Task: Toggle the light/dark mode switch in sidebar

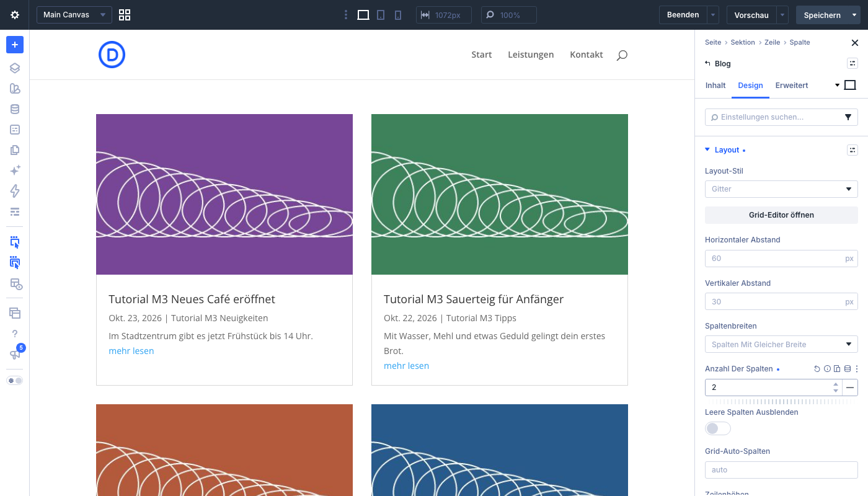Action: click(x=15, y=380)
